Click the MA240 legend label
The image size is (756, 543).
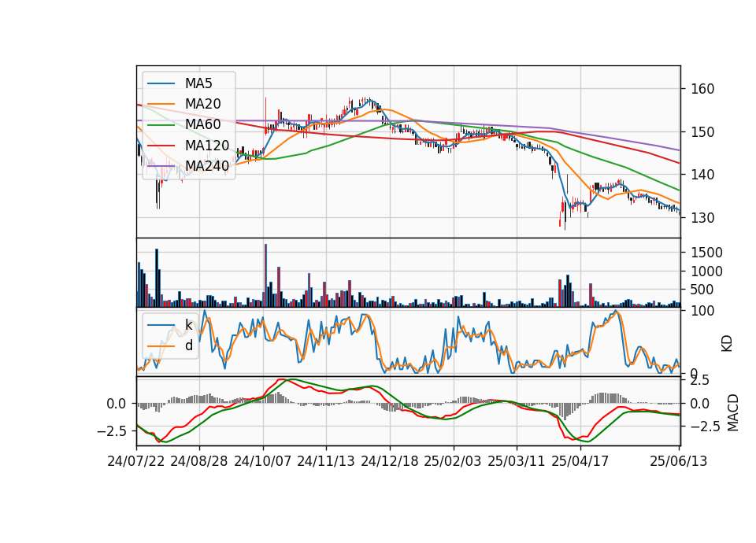207,166
